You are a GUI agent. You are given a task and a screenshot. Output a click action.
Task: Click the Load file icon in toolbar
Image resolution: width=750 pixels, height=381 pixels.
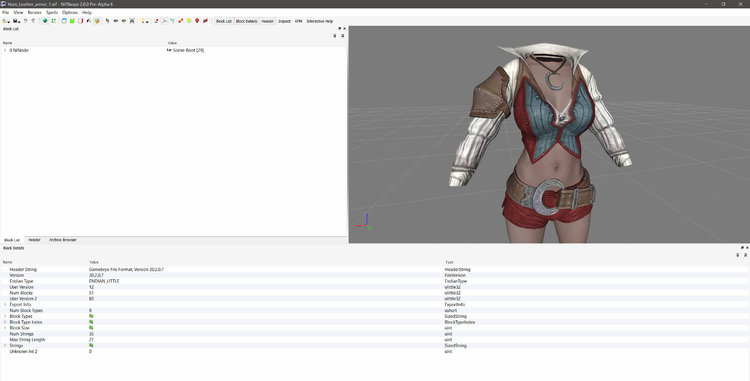(6, 21)
